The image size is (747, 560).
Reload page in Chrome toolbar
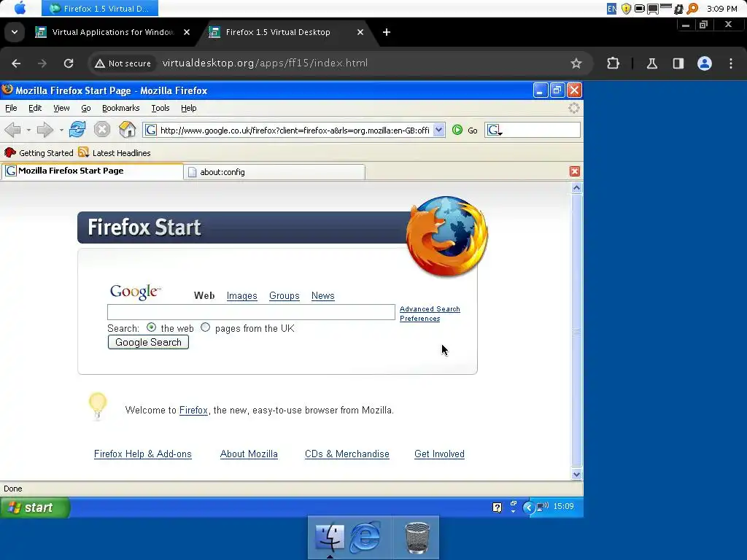[69, 63]
